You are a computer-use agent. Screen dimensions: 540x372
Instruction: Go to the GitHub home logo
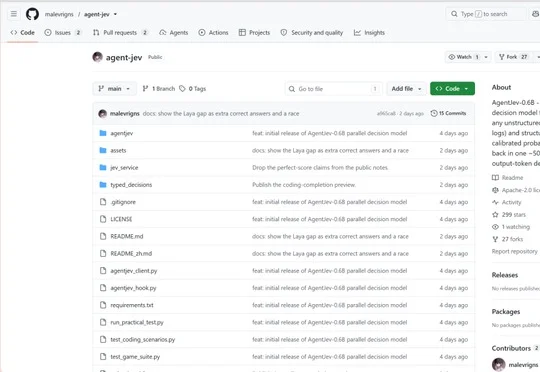tap(32, 14)
